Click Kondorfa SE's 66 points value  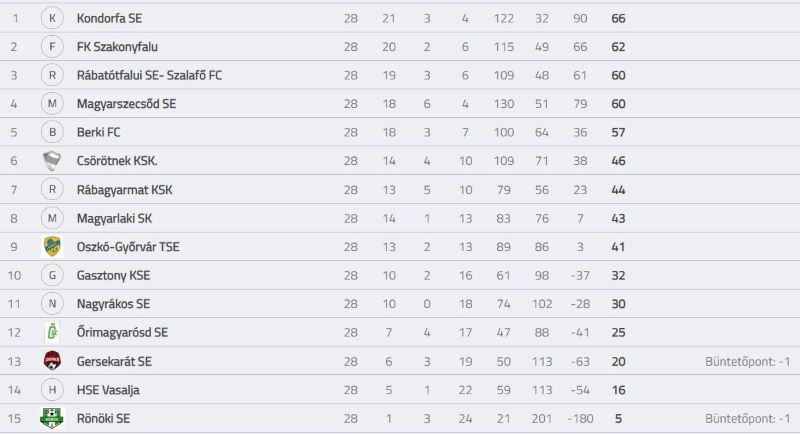point(618,18)
